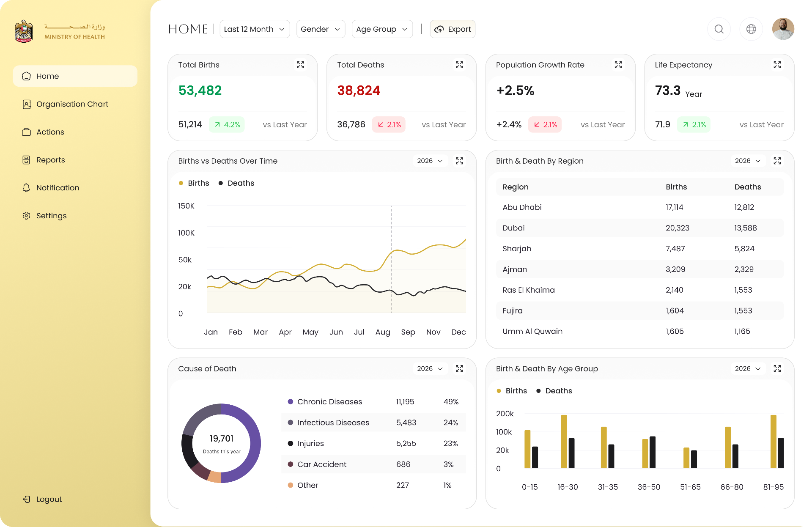Click the Export button
Image resolution: width=812 pixels, height=527 pixels.
pyautogui.click(x=453, y=29)
